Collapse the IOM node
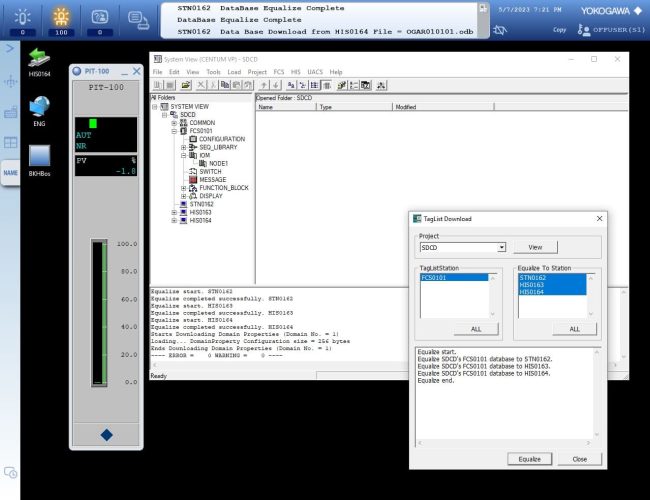The image size is (650, 500). (x=184, y=155)
